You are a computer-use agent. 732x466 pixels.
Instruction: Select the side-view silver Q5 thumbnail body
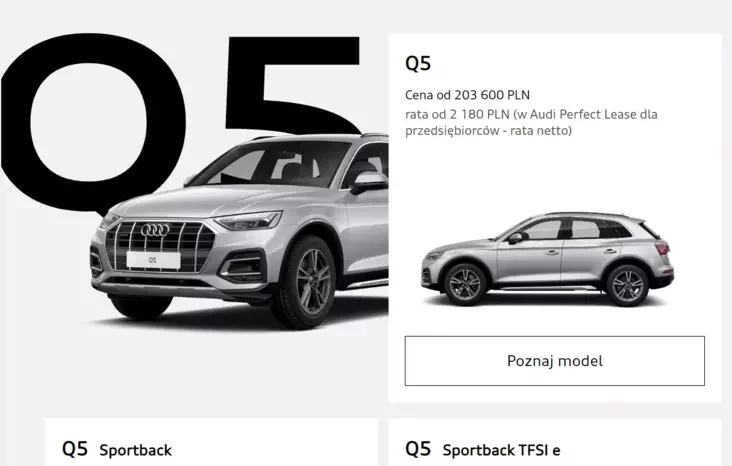coord(548,259)
